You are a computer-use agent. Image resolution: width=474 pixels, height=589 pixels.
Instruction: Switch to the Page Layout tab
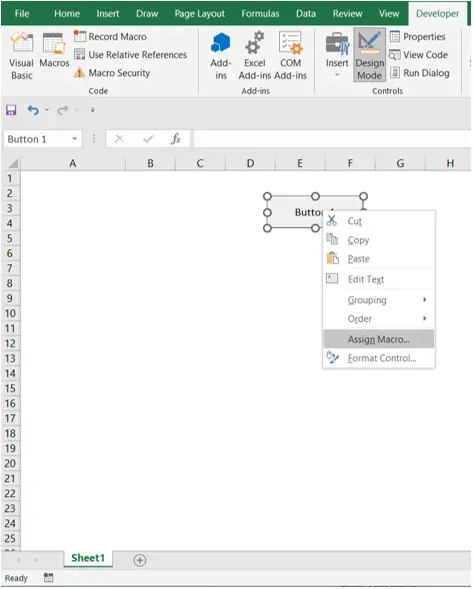pos(199,14)
